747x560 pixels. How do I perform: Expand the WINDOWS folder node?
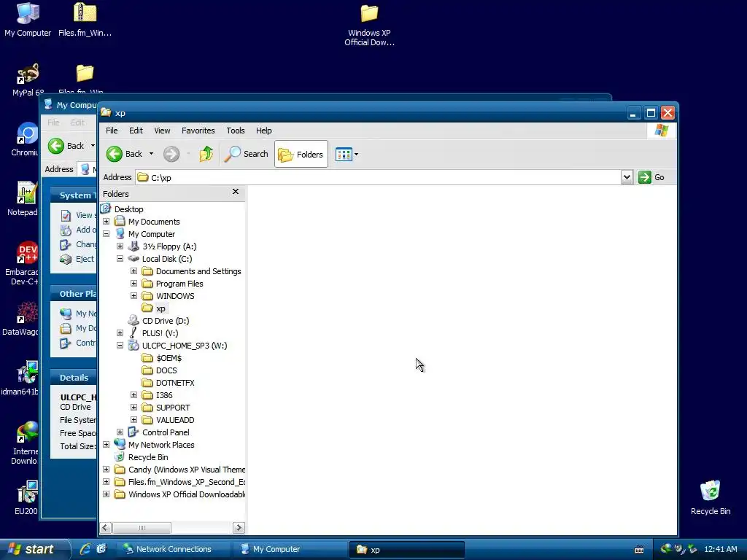coord(134,296)
